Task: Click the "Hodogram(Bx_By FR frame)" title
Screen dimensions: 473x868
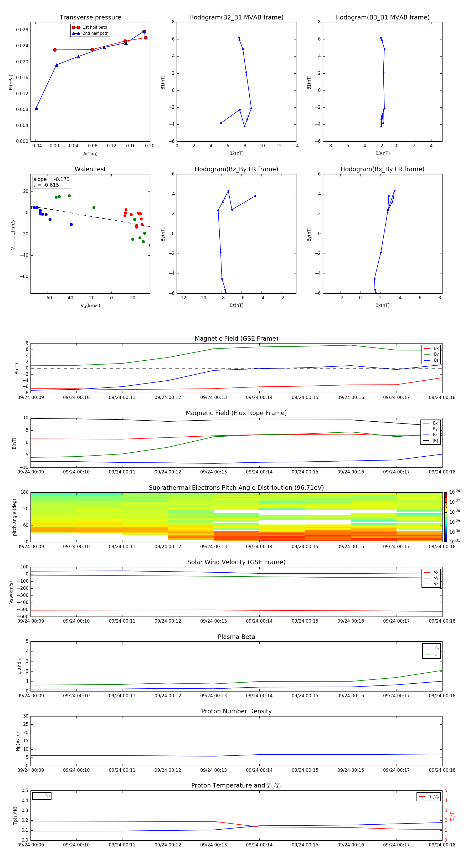Action: coord(382,169)
